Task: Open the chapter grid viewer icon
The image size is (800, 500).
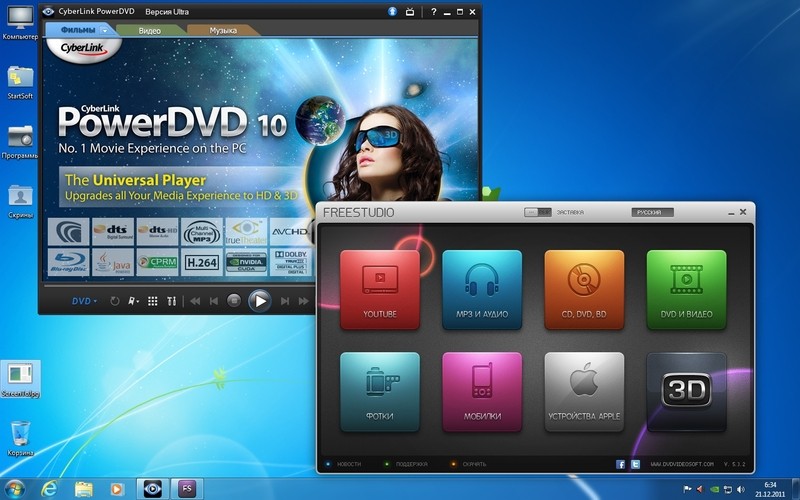Action: [153, 302]
